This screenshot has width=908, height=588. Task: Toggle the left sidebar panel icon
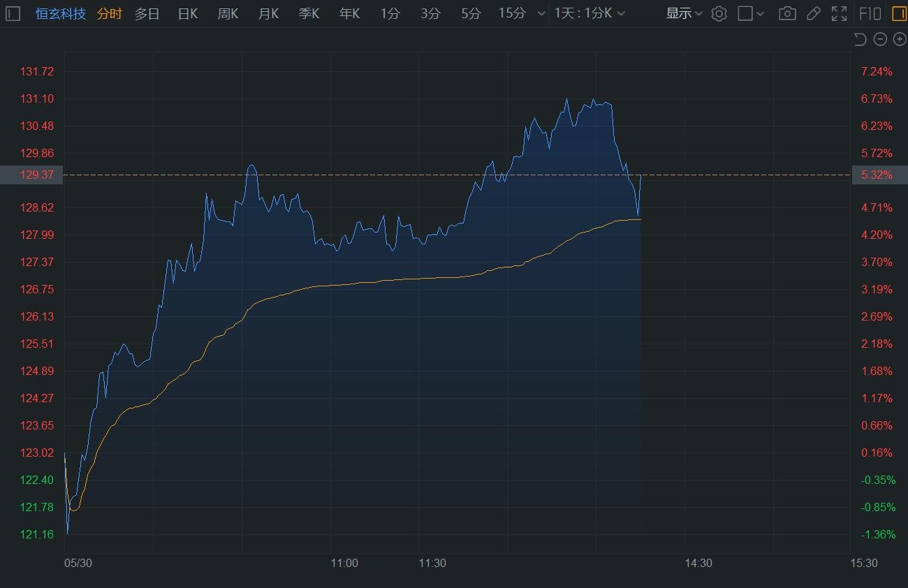click(x=13, y=13)
